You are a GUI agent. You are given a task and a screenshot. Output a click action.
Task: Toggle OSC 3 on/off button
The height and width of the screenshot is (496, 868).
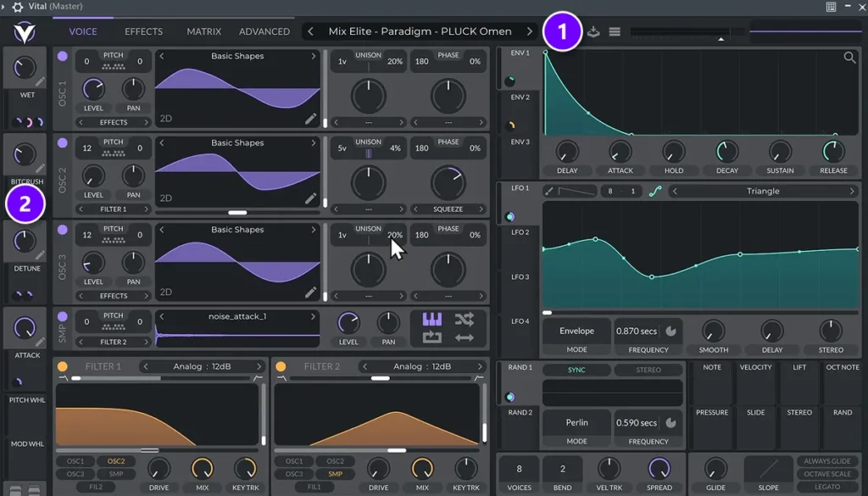click(x=63, y=230)
